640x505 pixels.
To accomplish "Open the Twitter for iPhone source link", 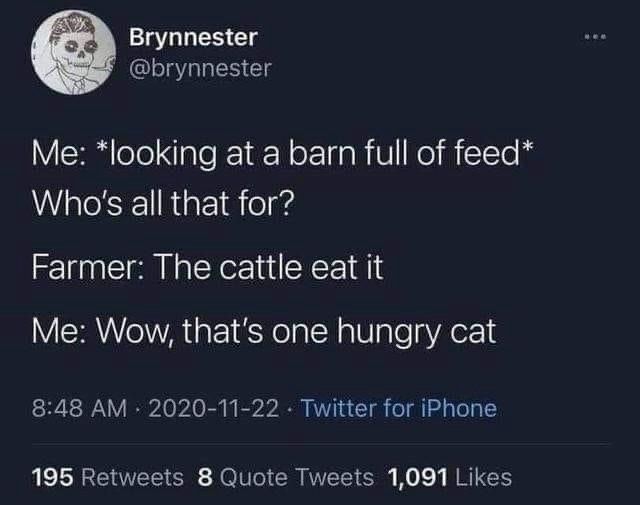I will pos(398,408).
